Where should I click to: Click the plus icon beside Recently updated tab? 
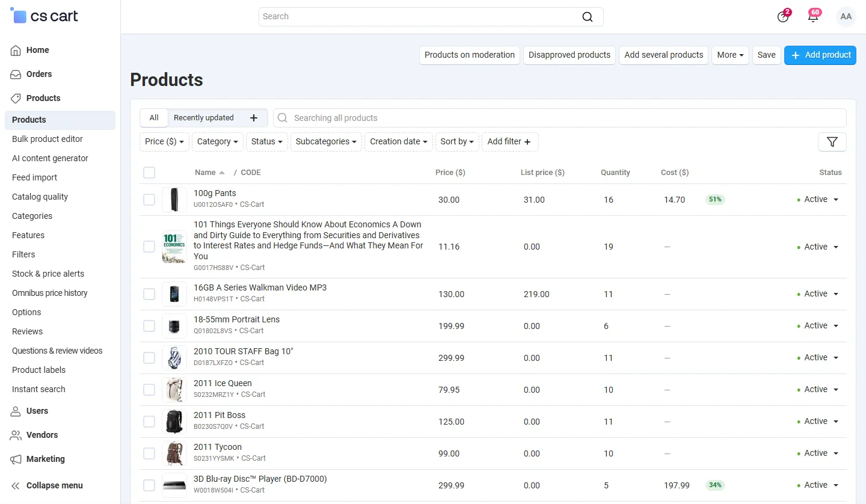[254, 118]
